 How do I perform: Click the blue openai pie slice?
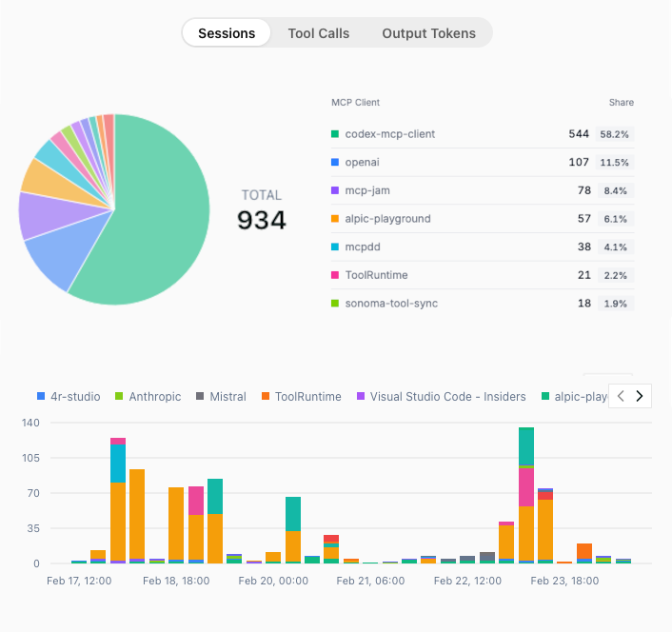point(59,262)
